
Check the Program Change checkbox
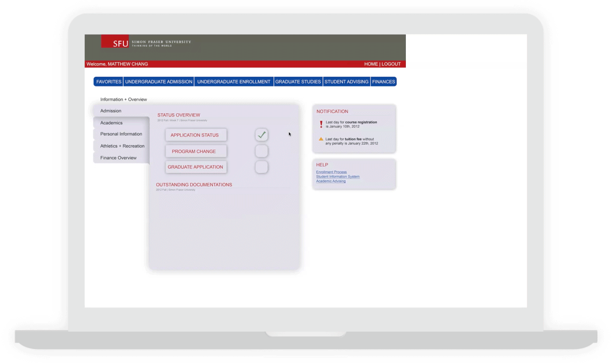[x=261, y=151]
